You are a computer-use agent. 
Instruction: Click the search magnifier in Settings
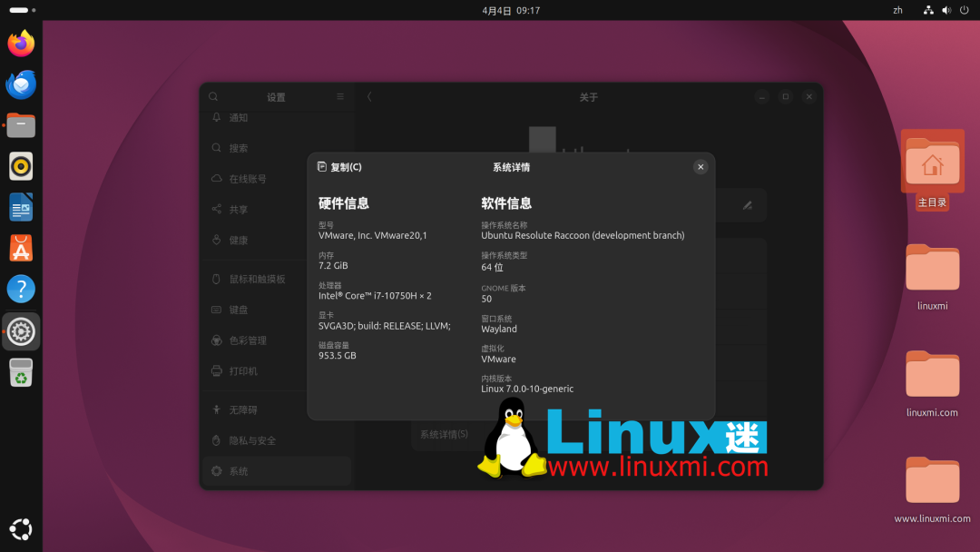(x=213, y=96)
